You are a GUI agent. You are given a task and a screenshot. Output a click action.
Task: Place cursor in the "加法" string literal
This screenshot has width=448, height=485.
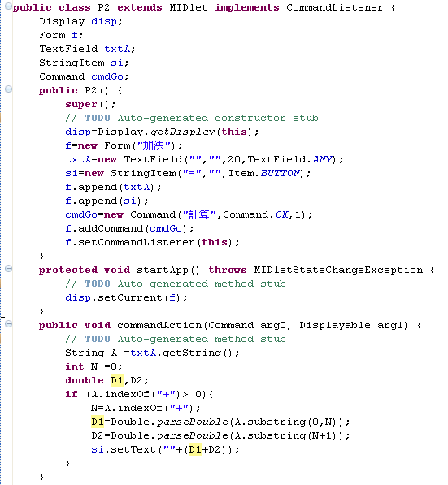[154, 145]
